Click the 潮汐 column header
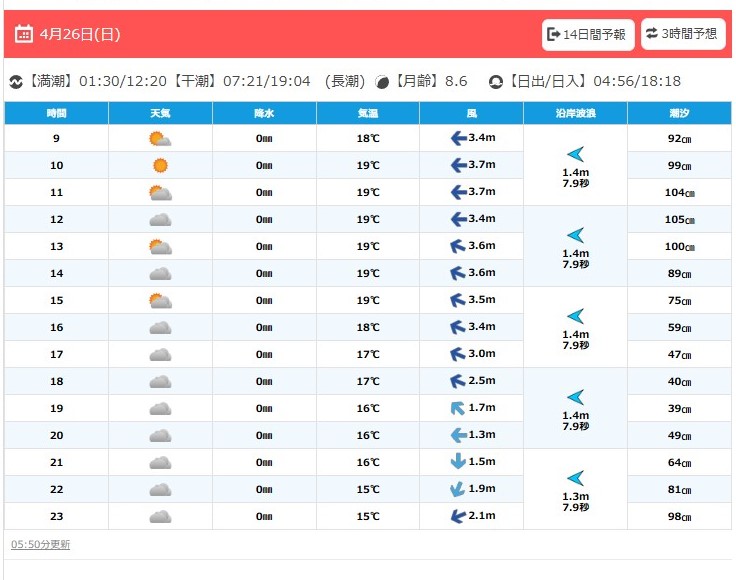The width and height of the screenshot is (736, 580). (x=679, y=113)
